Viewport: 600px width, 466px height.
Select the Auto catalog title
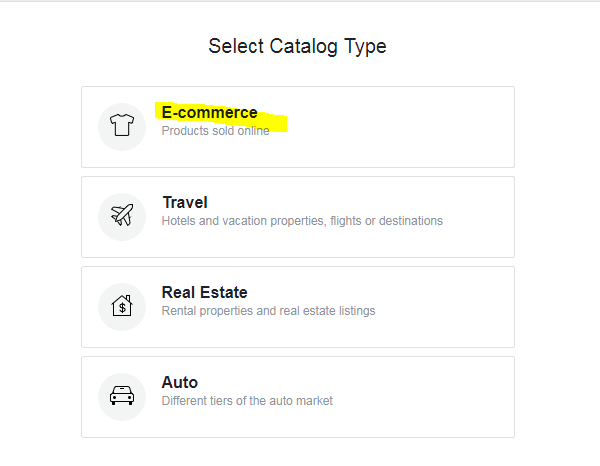[x=179, y=382]
